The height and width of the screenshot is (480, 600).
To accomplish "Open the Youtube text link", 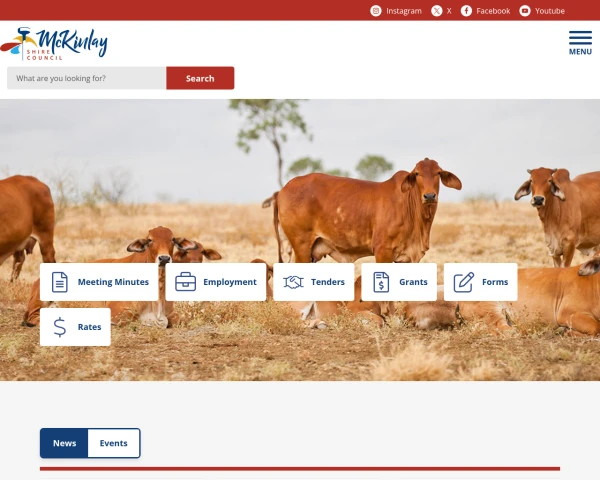I will 550,11.
